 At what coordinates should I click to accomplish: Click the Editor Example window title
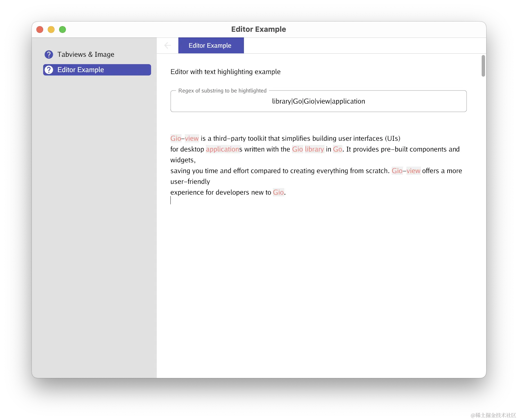258,29
